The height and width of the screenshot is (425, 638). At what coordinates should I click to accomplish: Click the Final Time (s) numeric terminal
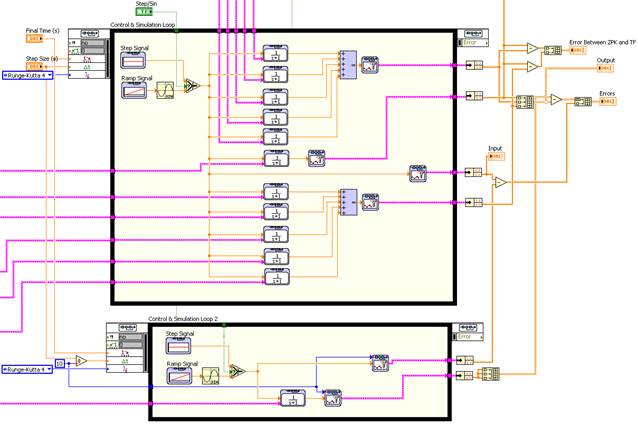34,39
